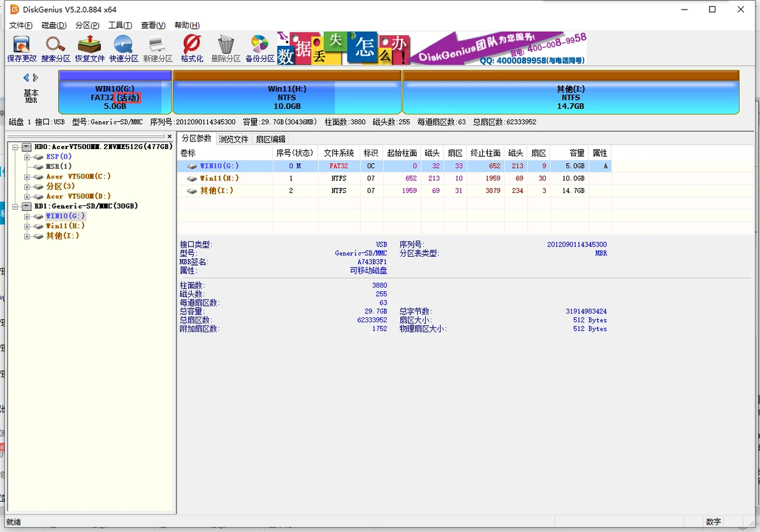The image size is (760, 532).
Task: Click the DiskGenius data recovery banner ad
Action: [x=432, y=48]
